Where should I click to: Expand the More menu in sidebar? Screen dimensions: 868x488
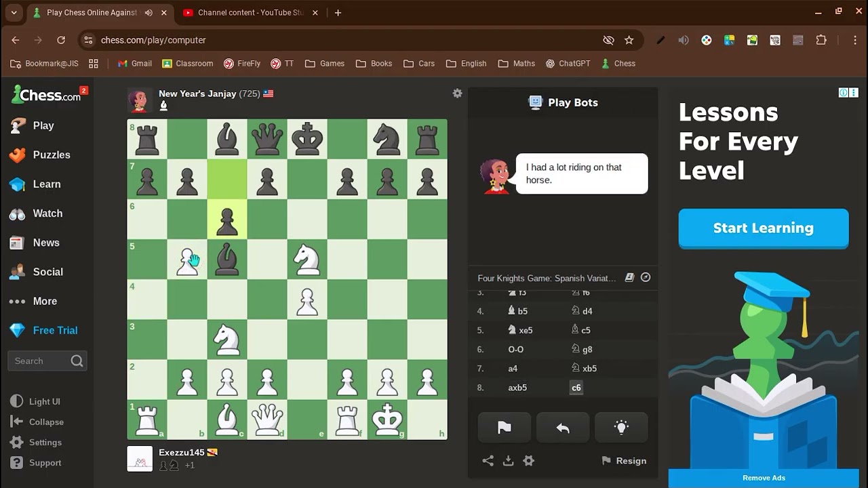[34, 301]
